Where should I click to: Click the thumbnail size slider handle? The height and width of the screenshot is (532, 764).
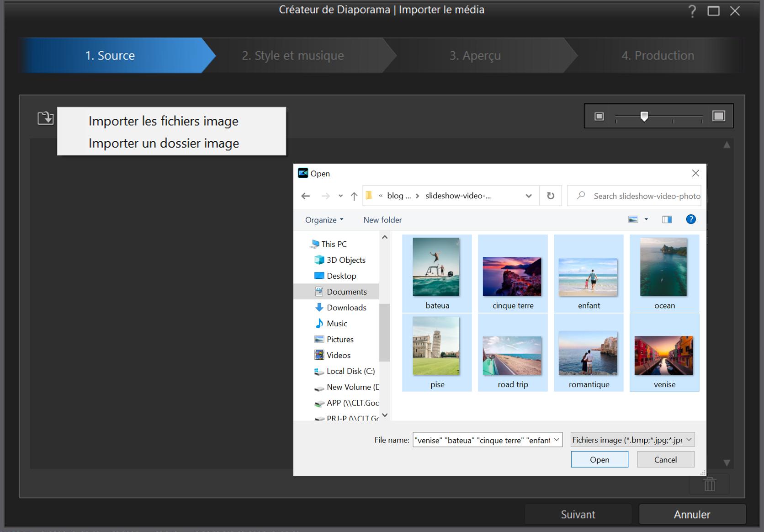[x=644, y=117]
